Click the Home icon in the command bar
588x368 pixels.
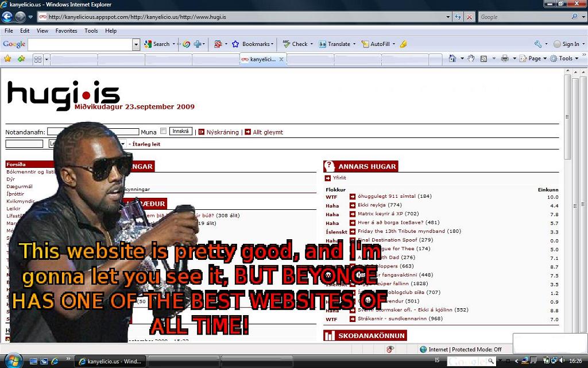(452, 59)
